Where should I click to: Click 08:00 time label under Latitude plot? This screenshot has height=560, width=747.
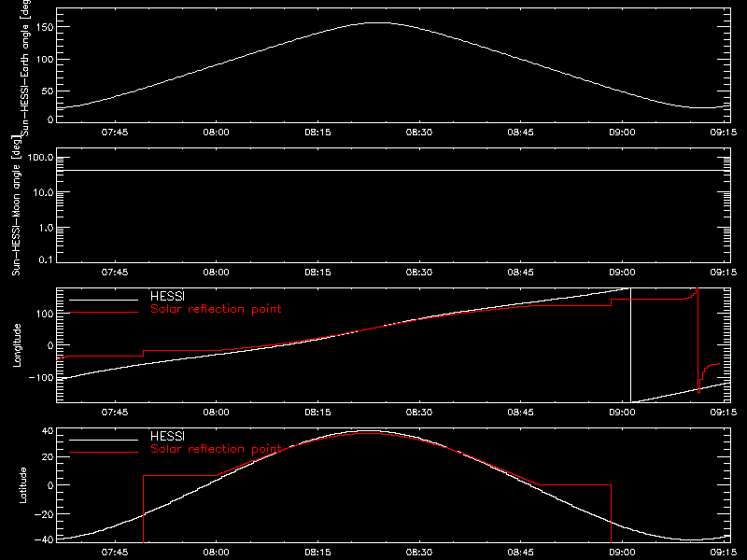click(x=217, y=553)
